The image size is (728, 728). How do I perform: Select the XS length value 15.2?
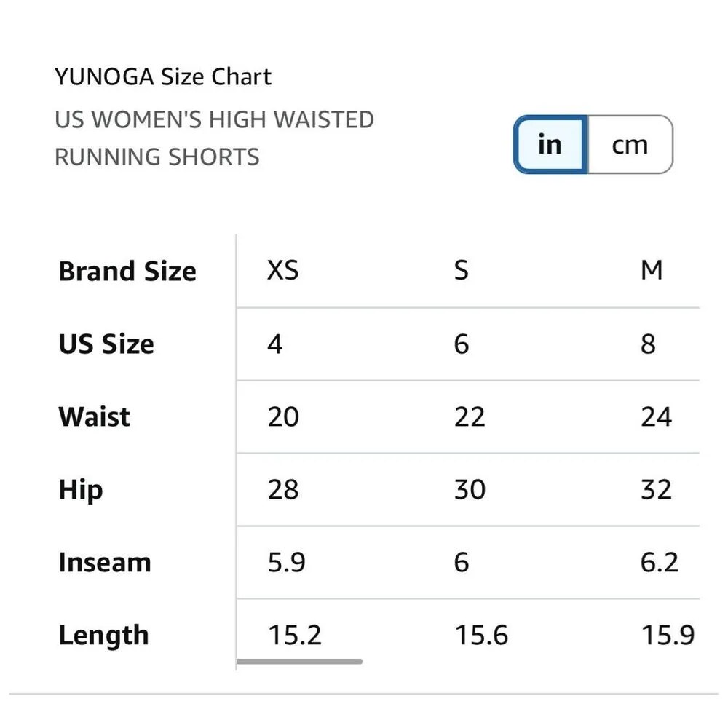click(x=295, y=635)
